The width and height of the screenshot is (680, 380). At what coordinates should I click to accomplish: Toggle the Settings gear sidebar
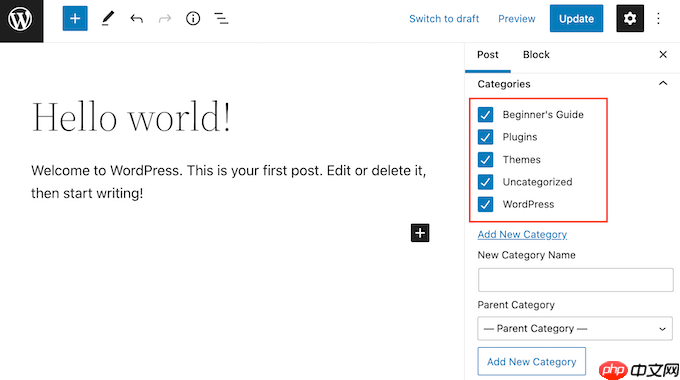point(630,19)
